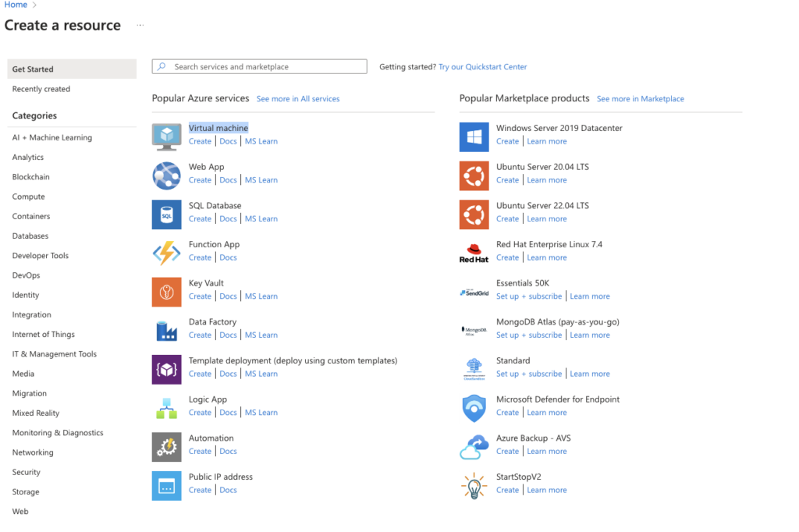Click the Windows Server 2019 Datacenter icon
This screenshot has width=799, height=532.
click(474, 137)
